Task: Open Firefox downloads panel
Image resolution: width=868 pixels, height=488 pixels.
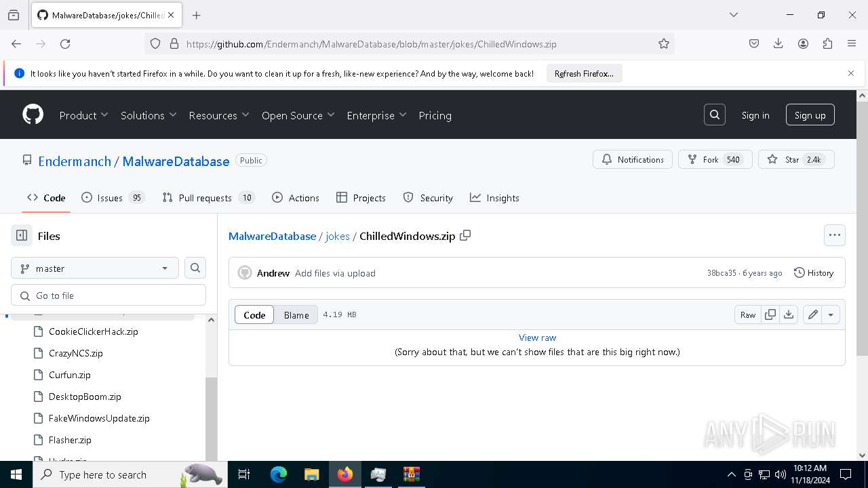Action: tap(778, 43)
